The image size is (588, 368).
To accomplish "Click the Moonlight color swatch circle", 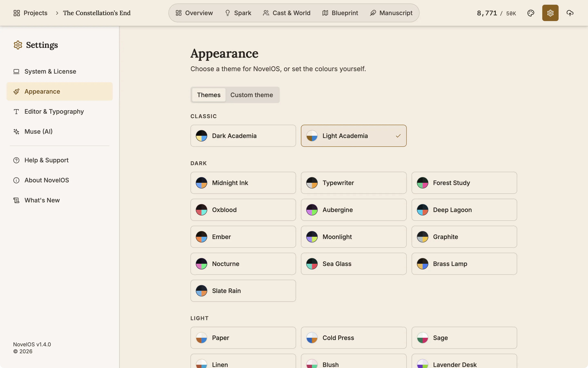I will point(312,237).
